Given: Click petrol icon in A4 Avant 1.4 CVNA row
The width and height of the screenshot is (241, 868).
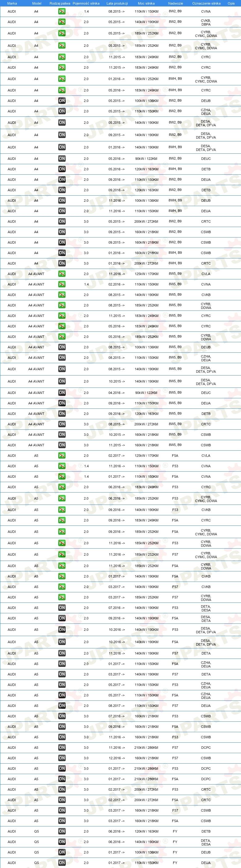Looking at the screenshot, I should pyautogui.click(x=62, y=284).
